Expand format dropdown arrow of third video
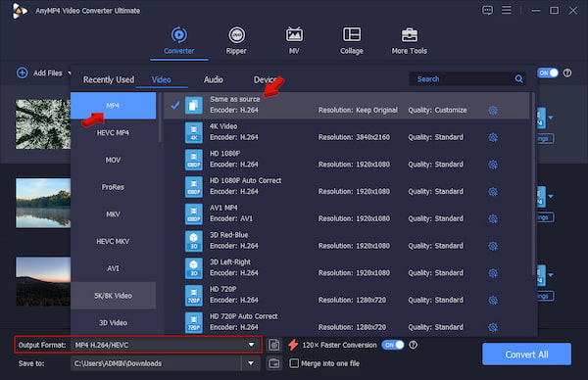The width and height of the screenshot is (588, 380). pyautogui.click(x=551, y=275)
